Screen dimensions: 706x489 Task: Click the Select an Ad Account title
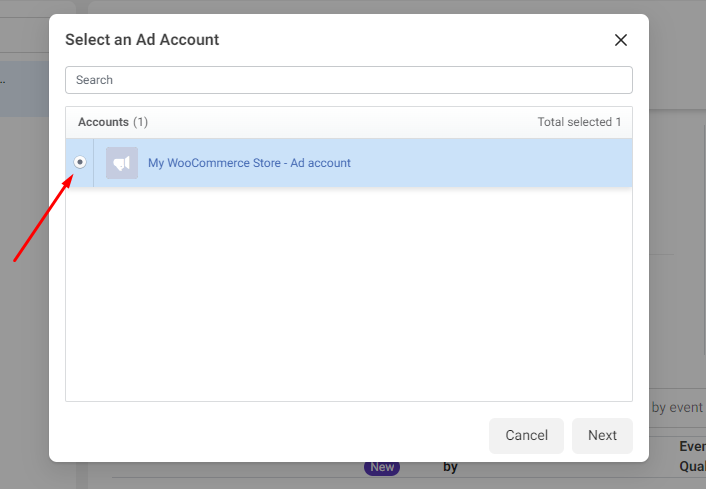click(142, 40)
